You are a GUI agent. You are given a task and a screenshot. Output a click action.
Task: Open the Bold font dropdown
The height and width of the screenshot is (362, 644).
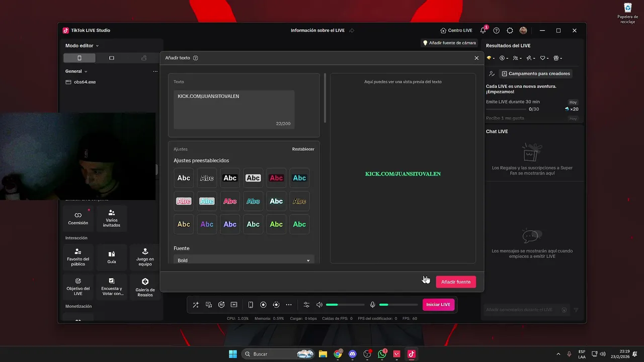click(244, 260)
